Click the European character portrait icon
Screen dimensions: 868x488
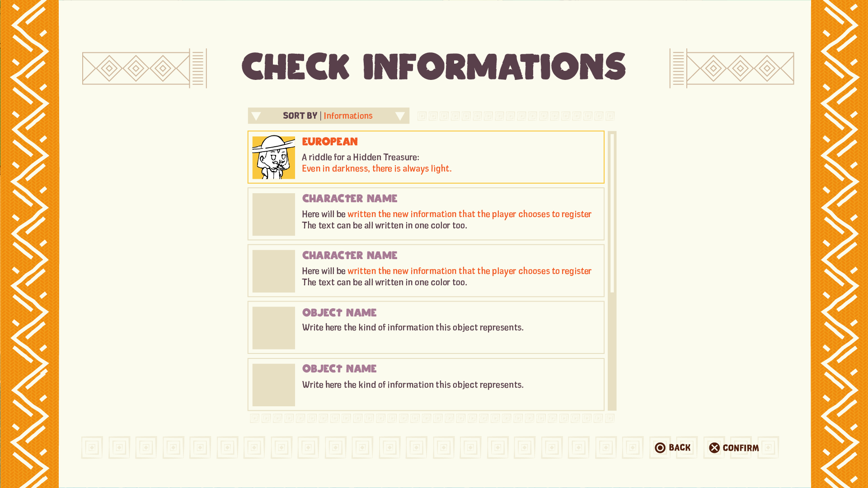pyautogui.click(x=274, y=157)
